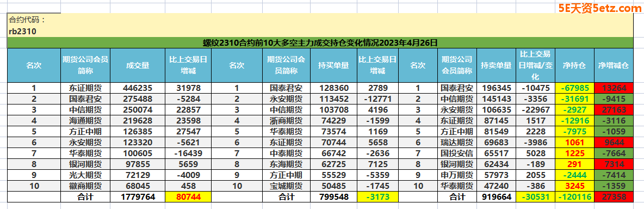Click the 瑞达期货 cell
644x209 pixels.
457,142
